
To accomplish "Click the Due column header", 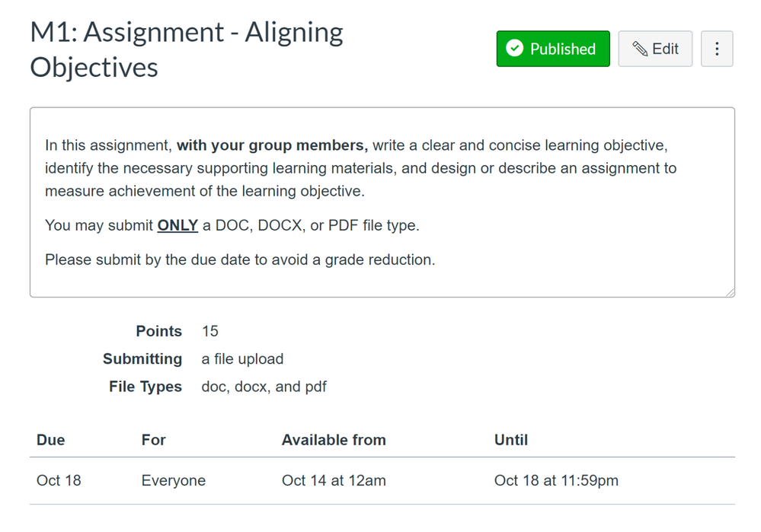I will coord(51,440).
